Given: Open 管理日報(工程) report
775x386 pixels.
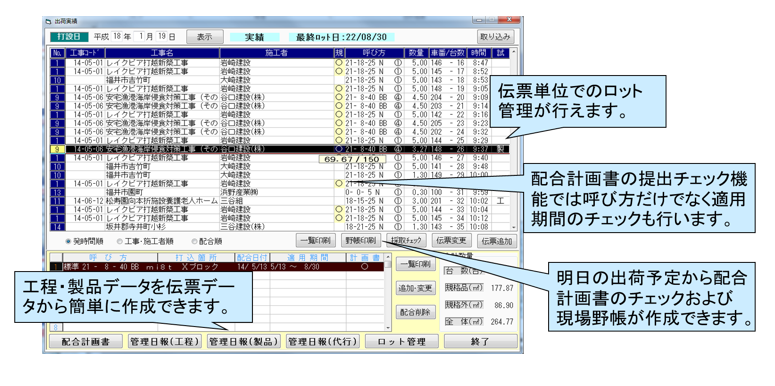Looking at the screenshot, I should click(x=165, y=342).
